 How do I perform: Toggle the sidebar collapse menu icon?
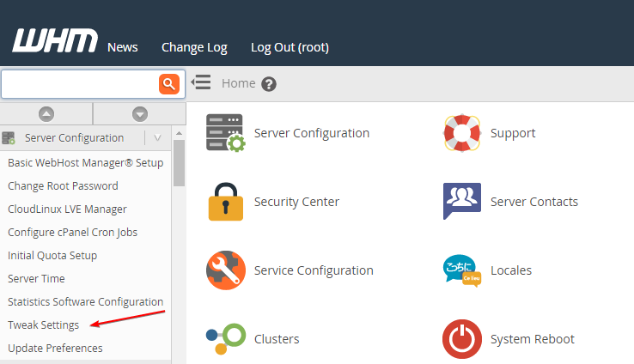[201, 82]
